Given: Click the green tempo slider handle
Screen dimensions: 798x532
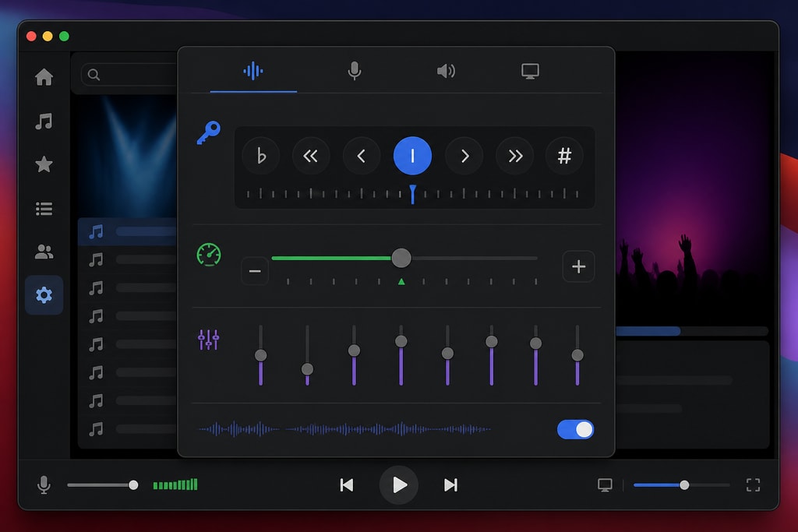Looking at the screenshot, I should (401, 258).
